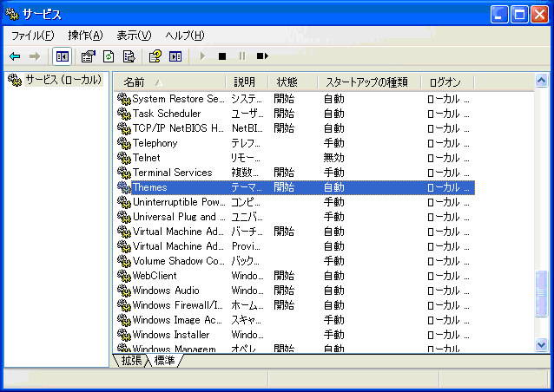Screen dimensions: 554x392
Task: Click the Windows Audio gear icon
Action: [x=123, y=291]
